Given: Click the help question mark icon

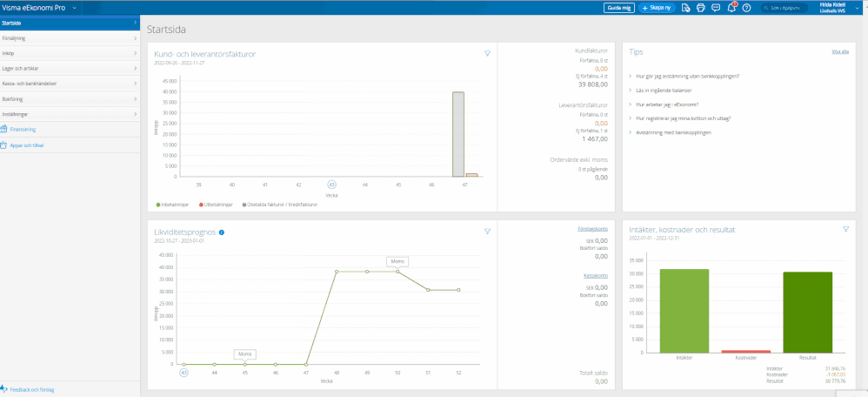Looking at the screenshot, I should (x=746, y=8).
